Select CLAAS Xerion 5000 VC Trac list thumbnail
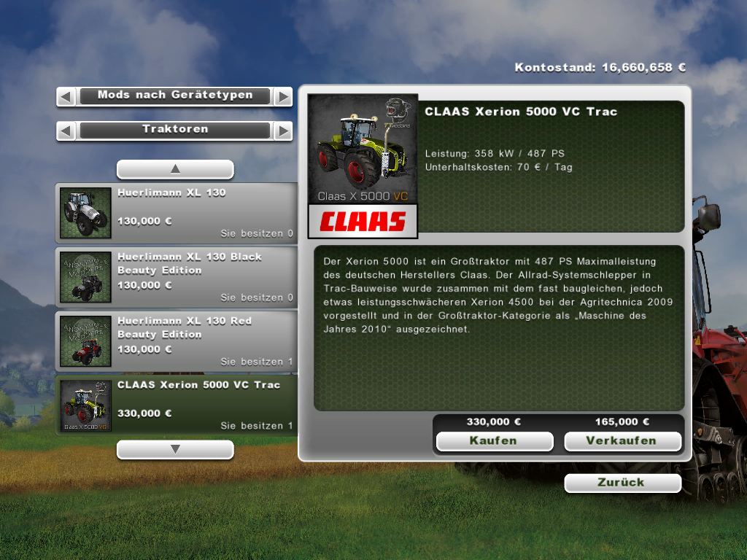The image size is (747, 560). (x=86, y=405)
